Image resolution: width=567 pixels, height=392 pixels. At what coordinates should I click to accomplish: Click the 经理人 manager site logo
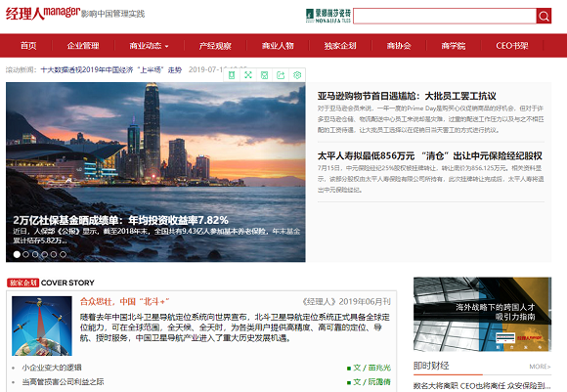[43, 14]
